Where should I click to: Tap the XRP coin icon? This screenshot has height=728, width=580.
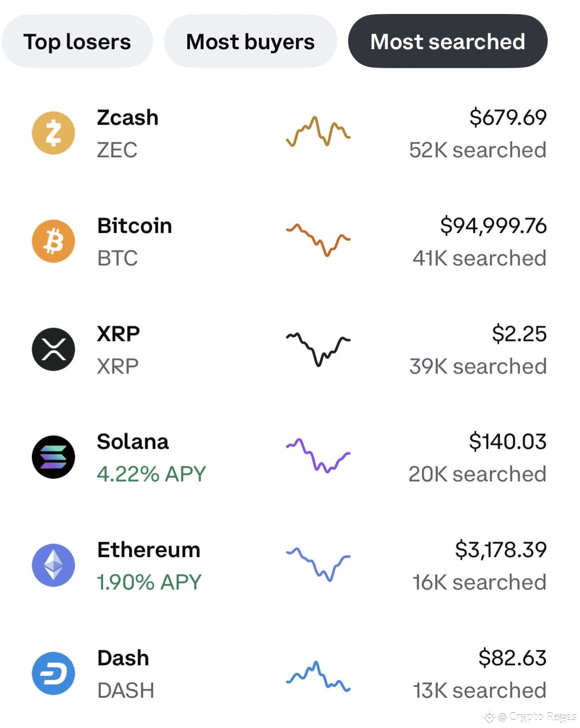[54, 349]
